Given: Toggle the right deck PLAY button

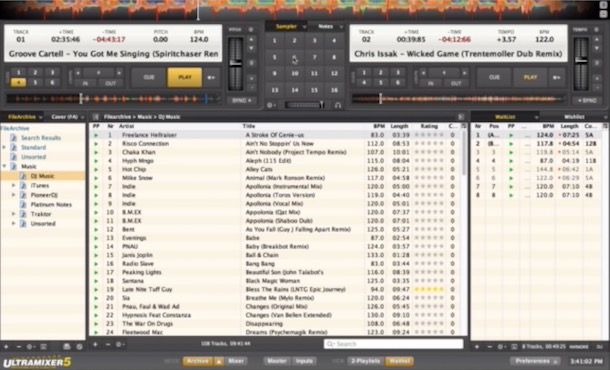Looking at the screenshot, I should coord(530,77).
